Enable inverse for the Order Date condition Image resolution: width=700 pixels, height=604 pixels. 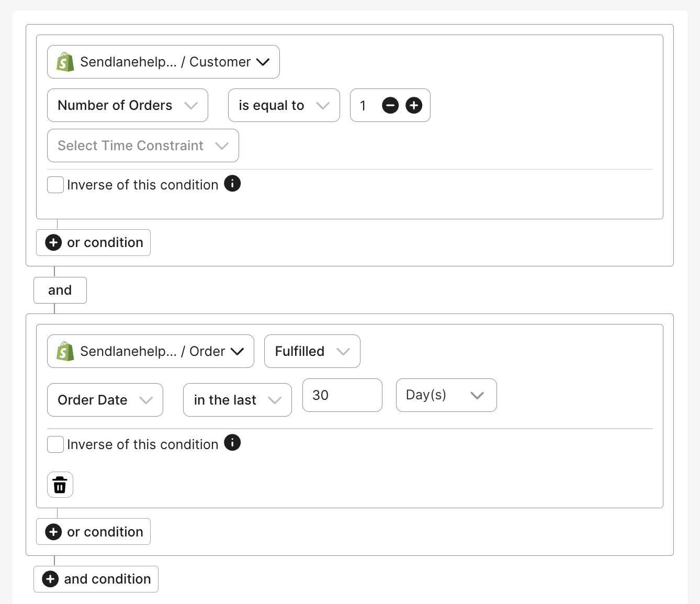[55, 444]
